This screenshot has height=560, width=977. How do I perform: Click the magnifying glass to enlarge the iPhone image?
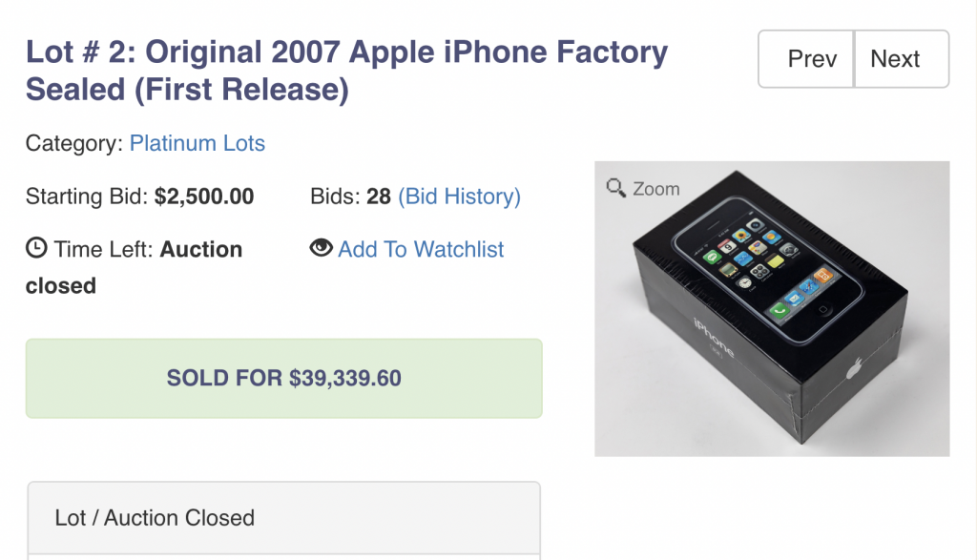(x=614, y=188)
